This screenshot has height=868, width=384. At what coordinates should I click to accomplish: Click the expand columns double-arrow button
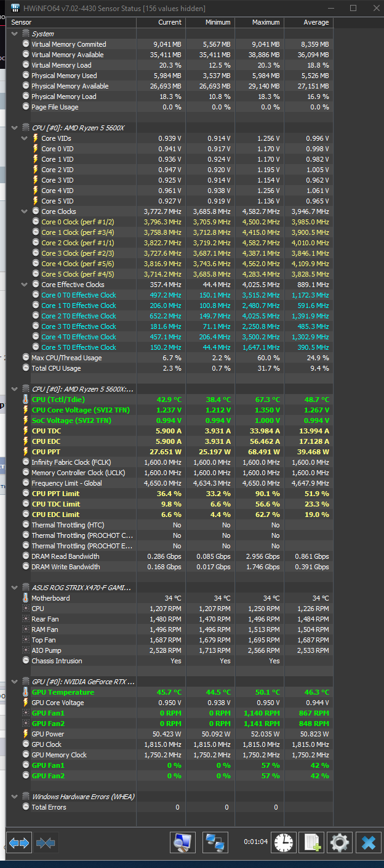pyautogui.click(x=19, y=843)
